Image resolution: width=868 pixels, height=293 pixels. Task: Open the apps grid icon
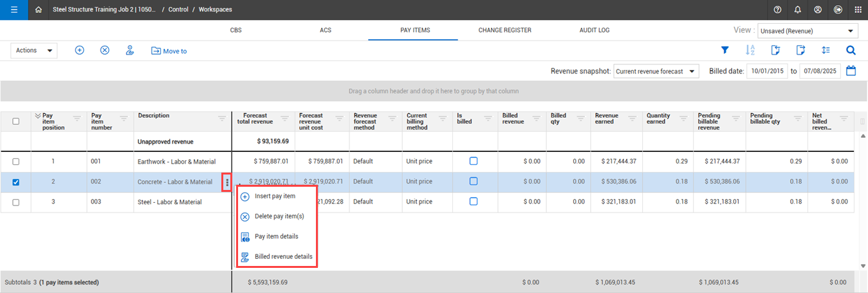tap(857, 10)
